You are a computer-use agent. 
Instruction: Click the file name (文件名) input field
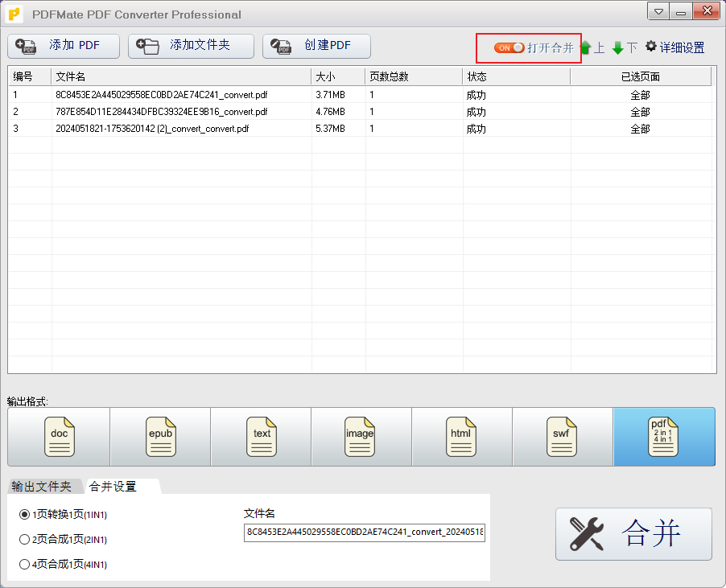click(365, 532)
